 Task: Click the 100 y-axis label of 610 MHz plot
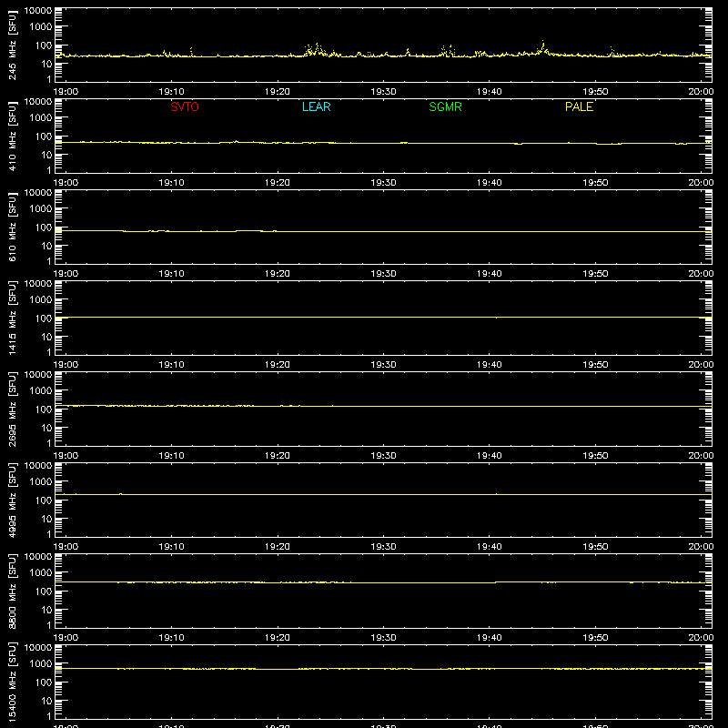[44, 227]
